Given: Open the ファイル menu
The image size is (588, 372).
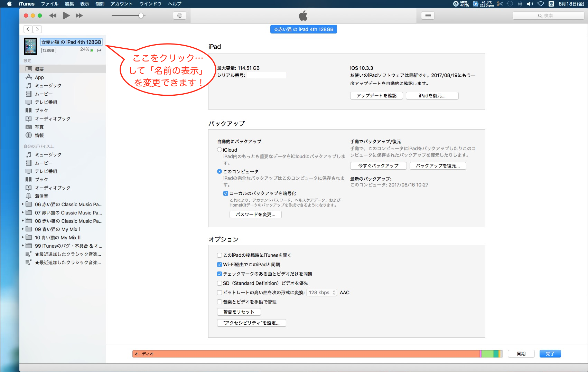Looking at the screenshot, I should coord(50,4).
